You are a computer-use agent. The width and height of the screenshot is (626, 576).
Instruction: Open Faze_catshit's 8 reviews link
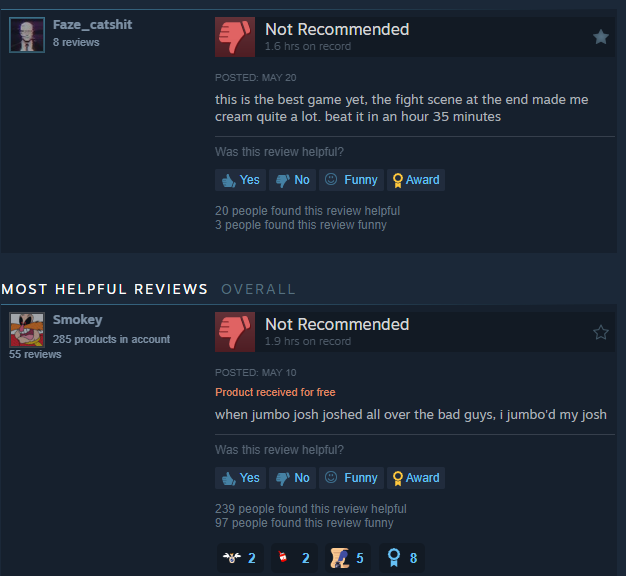[76, 42]
